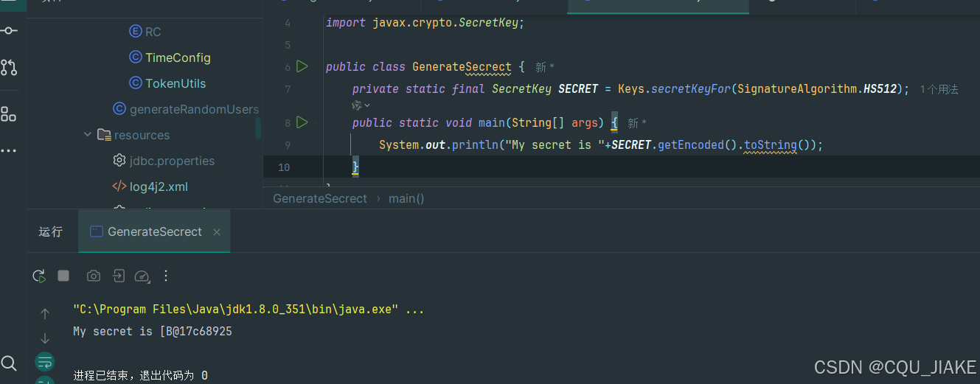
Task: Show more tool windows via ellipsis
Action: click(9, 150)
